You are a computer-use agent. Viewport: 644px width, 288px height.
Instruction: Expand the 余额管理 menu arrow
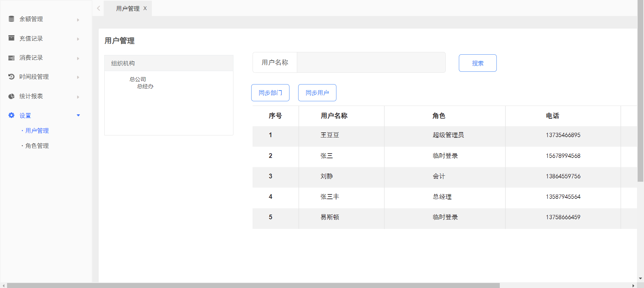coord(78,20)
